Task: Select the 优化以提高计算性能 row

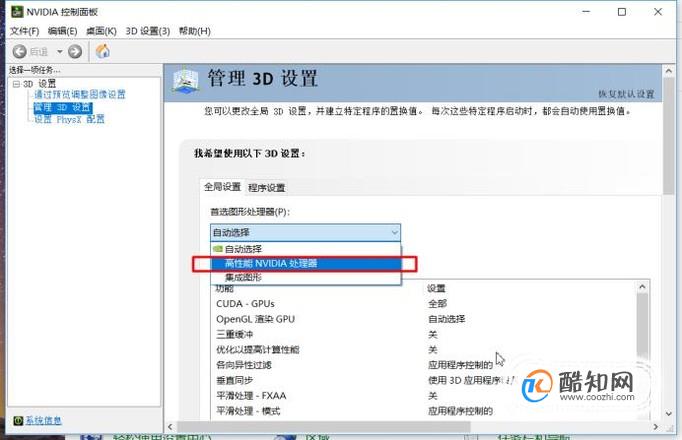Action: point(425,350)
